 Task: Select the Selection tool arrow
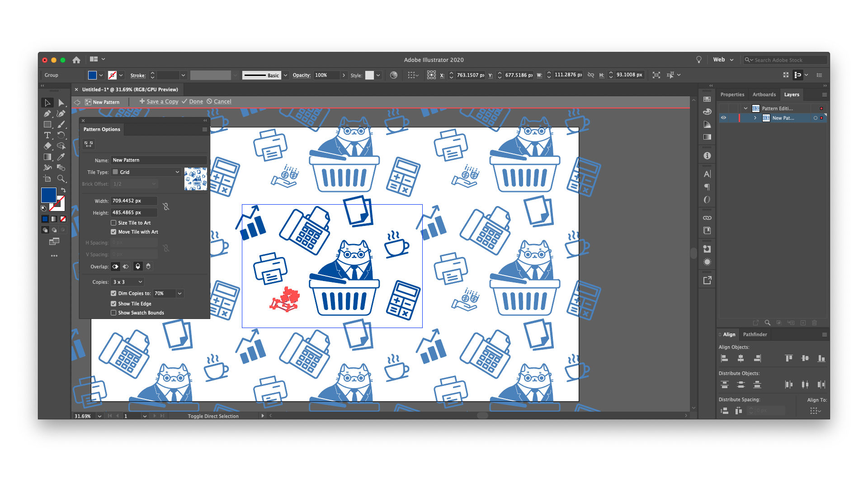(x=47, y=103)
